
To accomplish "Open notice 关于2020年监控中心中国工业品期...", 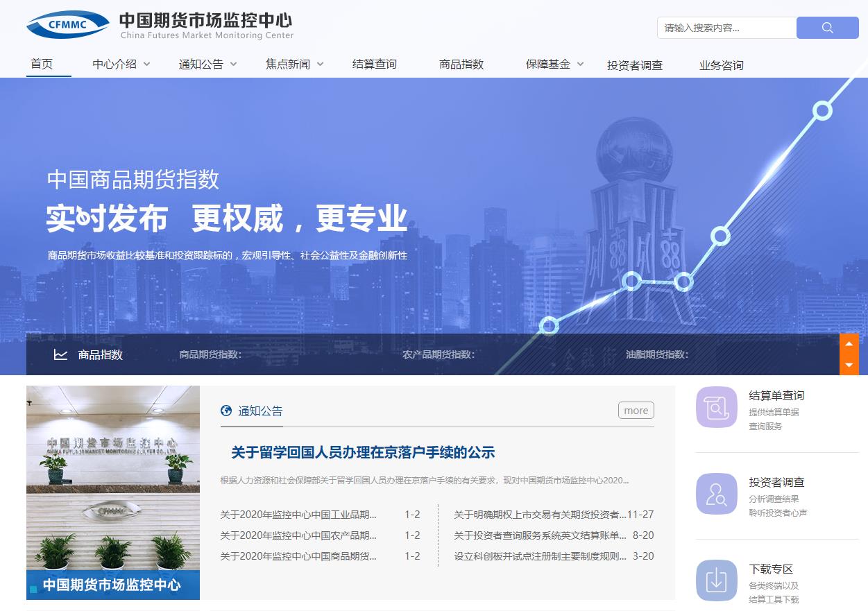I will pos(298,515).
